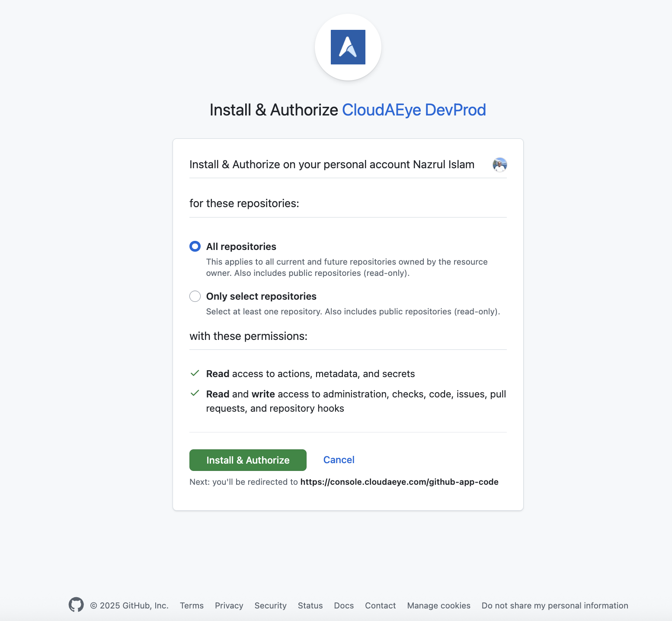Click the Contact footer link
Screen dimensions: 672x621
380,605
